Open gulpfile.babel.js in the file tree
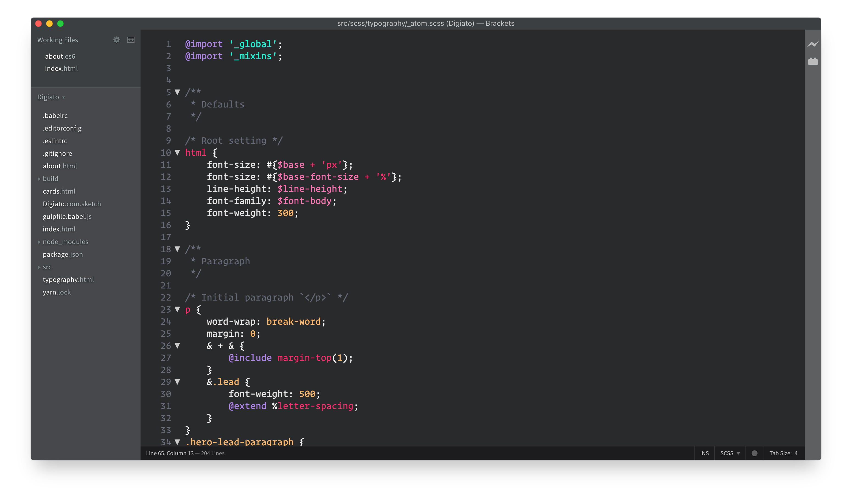Image resolution: width=852 pixels, height=504 pixels. [67, 216]
